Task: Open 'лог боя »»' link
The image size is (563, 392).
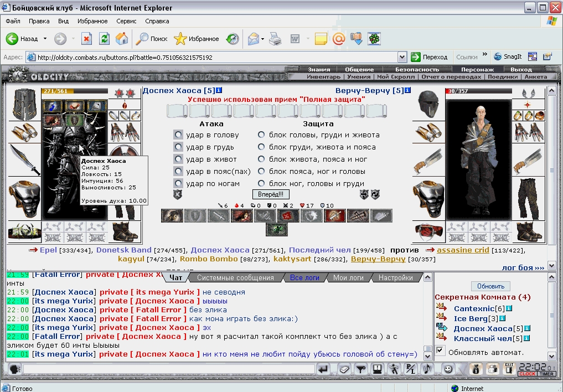Action: (523, 267)
